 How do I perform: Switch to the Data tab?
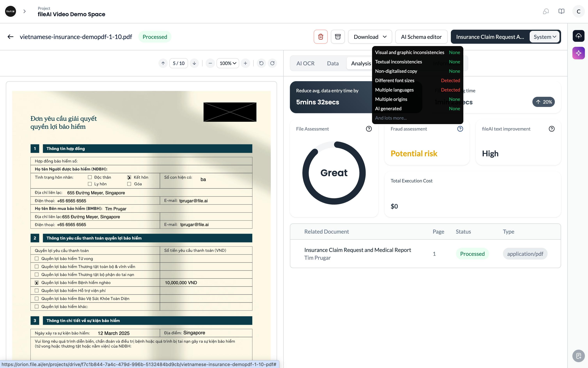[x=333, y=63]
